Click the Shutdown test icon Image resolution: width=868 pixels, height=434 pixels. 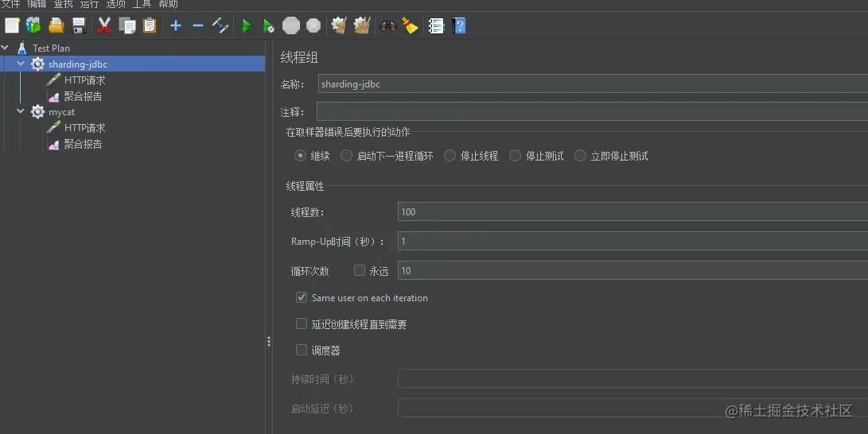click(313, 25)
